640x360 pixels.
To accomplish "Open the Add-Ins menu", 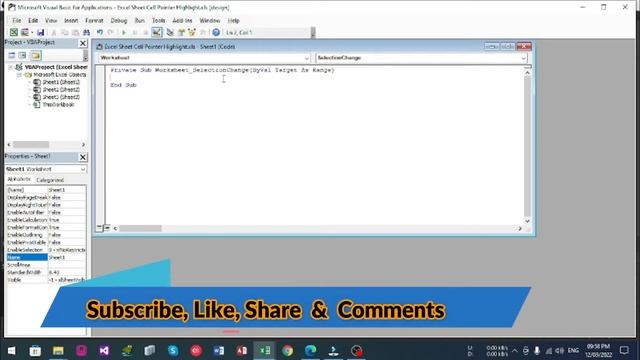I will (182, 20).
